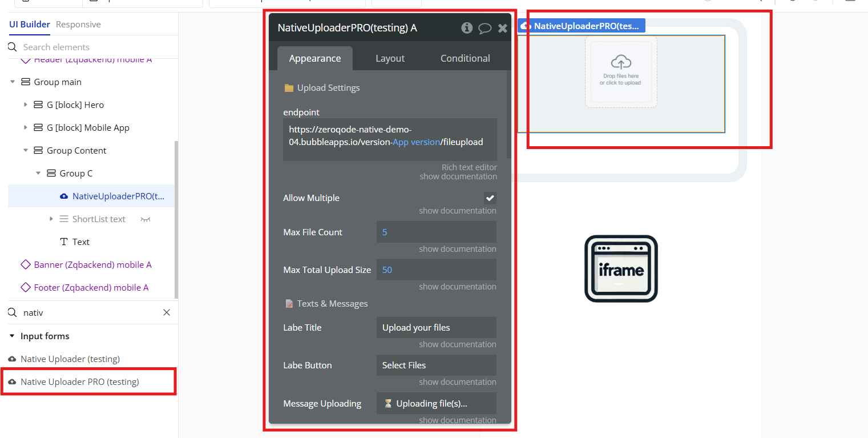Collapse the Group Content tree node

click(26, 150)
